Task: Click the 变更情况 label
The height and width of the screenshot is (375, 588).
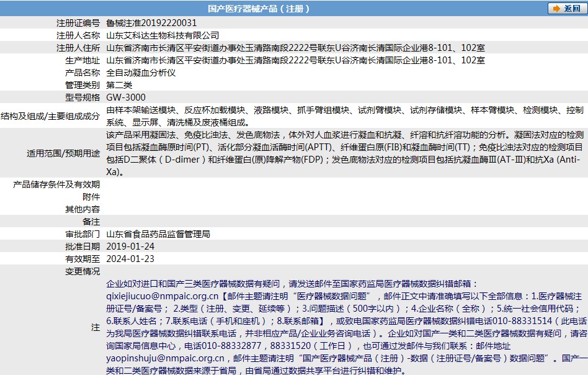Action: click(82, 271)
